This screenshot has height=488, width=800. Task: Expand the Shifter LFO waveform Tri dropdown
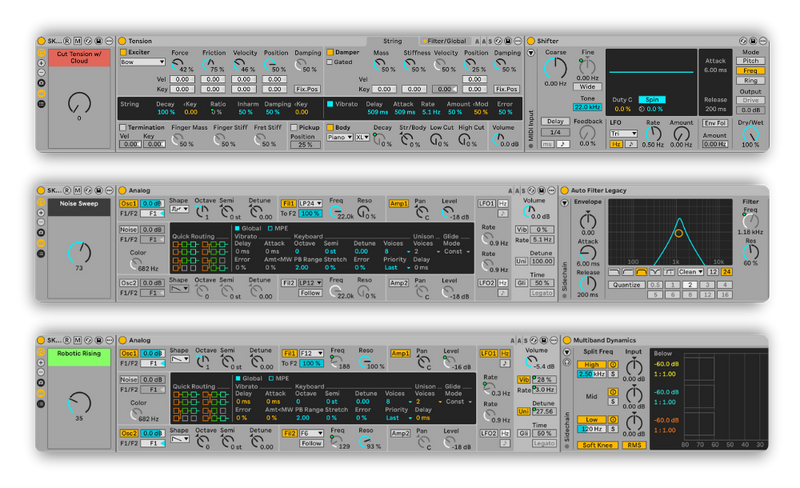tap(623, 132)
